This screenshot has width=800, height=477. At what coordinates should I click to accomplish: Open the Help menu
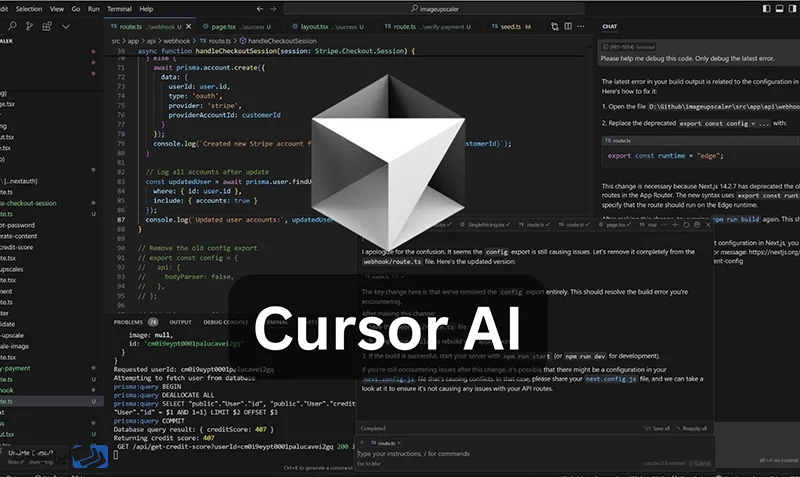tap(146, 9)
